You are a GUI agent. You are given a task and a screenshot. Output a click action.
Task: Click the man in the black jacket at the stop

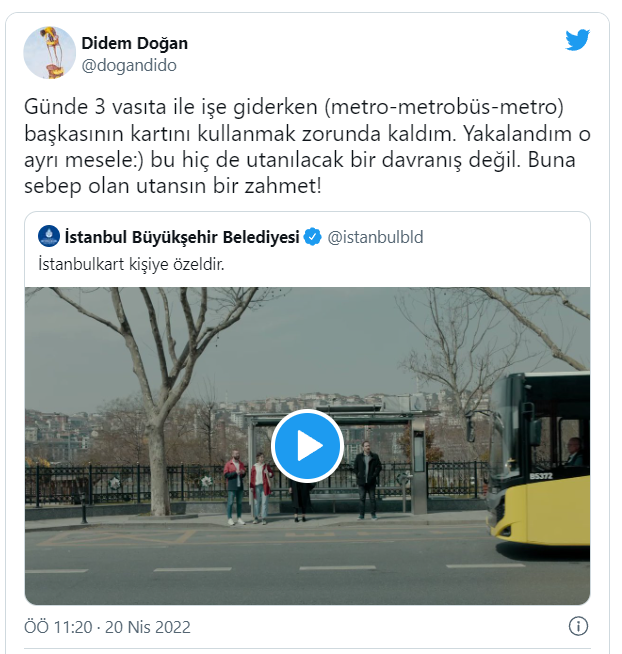(x=367, y=480)
